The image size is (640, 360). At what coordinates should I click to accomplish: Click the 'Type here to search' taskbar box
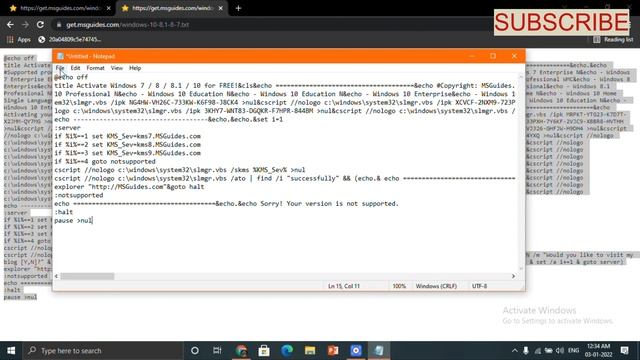coord(102,351)
